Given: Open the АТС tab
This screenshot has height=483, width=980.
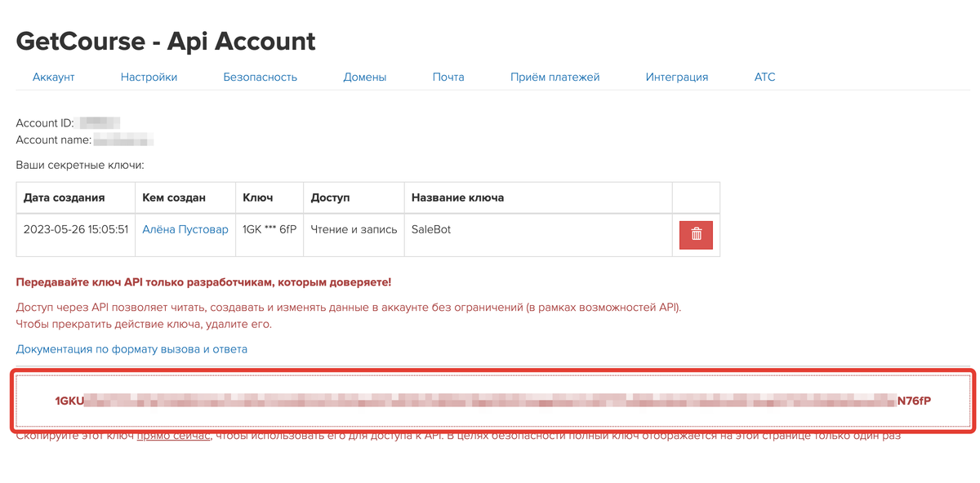Looking at the screenshot, I should coord(764,76).
